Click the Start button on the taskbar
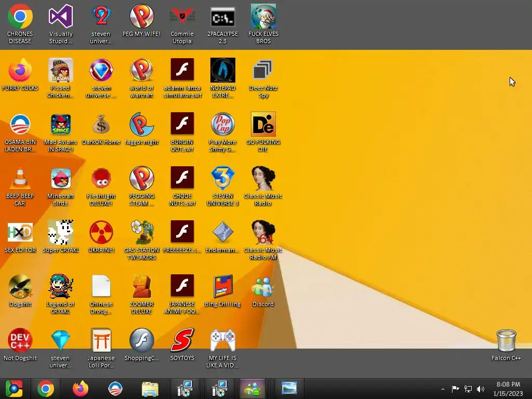532x399 pixels. pos(14,389)
